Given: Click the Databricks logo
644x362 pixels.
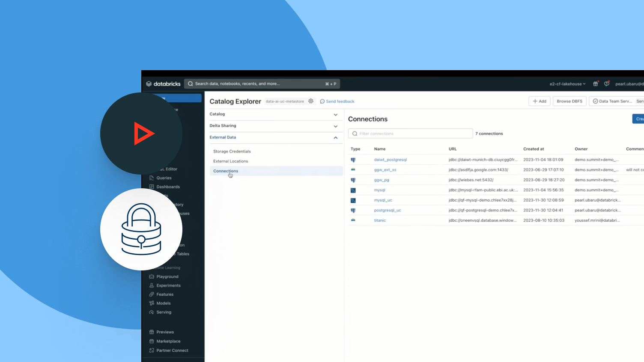Looking at the screenshot, I should tap(163, 84).
